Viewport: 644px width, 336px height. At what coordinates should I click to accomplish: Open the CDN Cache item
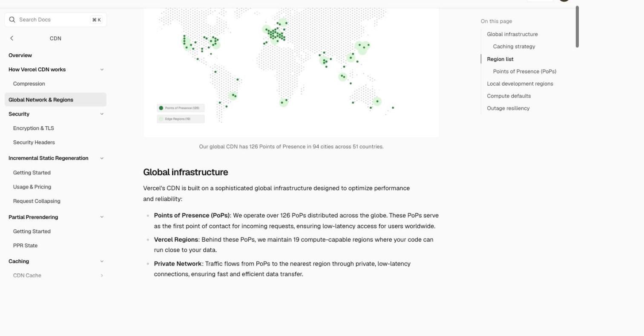click(27, 275)
